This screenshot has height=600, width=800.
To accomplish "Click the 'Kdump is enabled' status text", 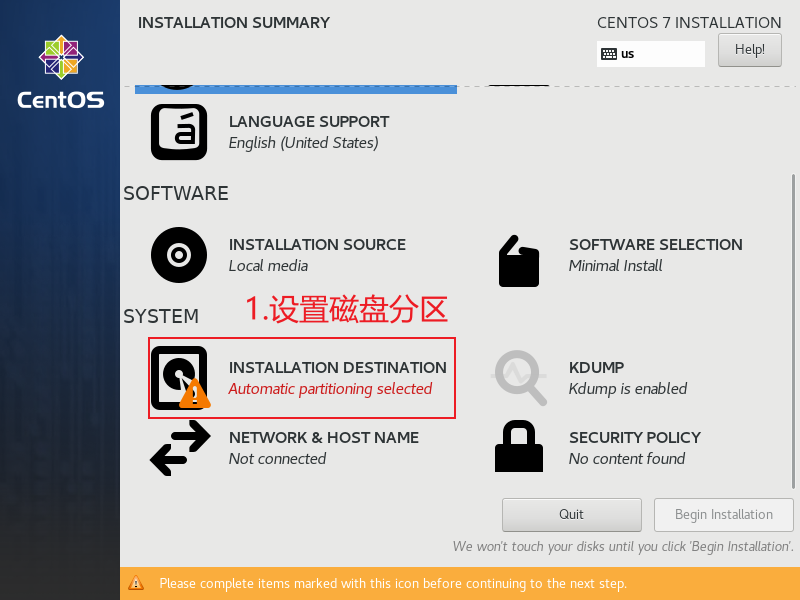I will 628,389.
